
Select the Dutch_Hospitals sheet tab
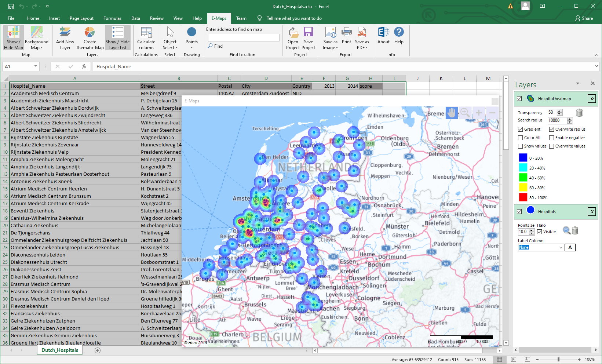pyautogui.click(x=59, y=350)
